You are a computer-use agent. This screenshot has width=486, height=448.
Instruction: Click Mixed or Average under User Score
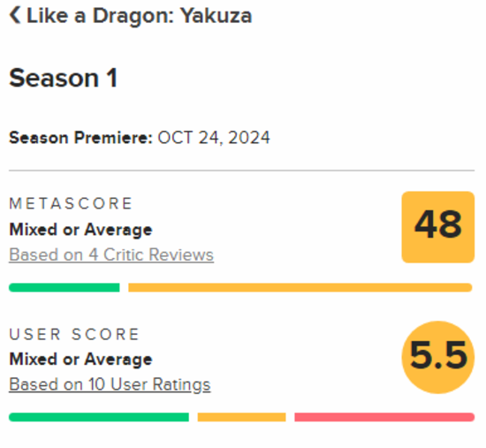(x=81, y=360)
